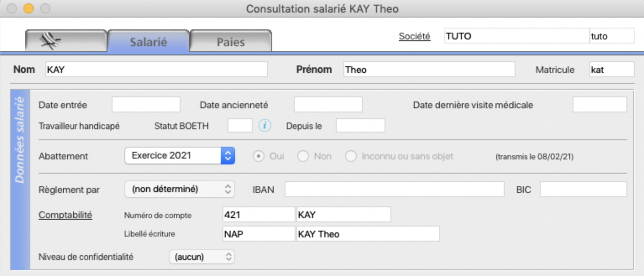644x276 pixels.
Task: Open the Société link
Action: [414, 36]
